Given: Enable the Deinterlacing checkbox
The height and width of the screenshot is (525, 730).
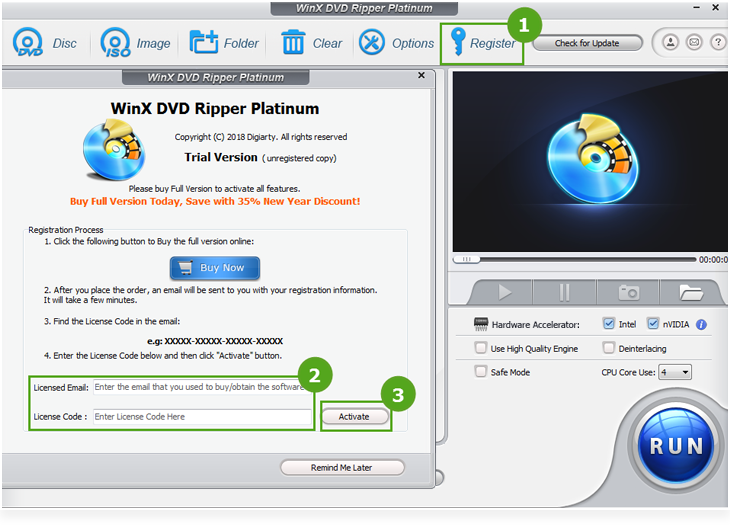Looking at the screenshot, I should pyautogui.click(x=608, y=348).
